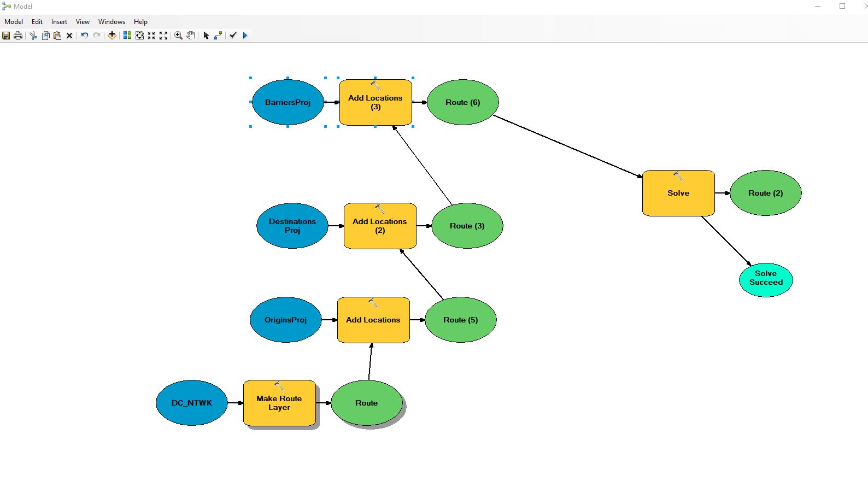This screenshot has width=868, height=487.
Task: Open the Windows menu
Action: point(112,22)
